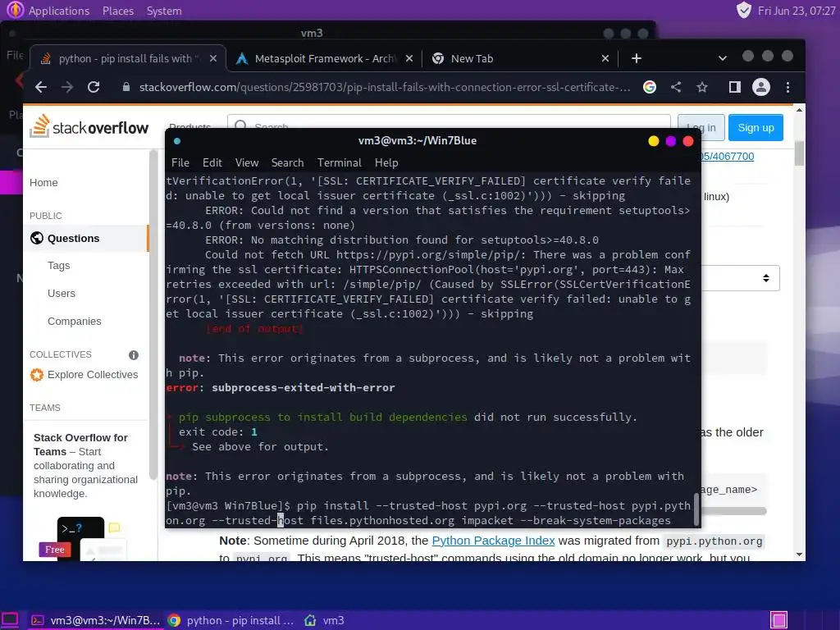Viewport: 840px width, 630px height.
Task: Close the New Tab tab
Action: click(x=605, y=58)
